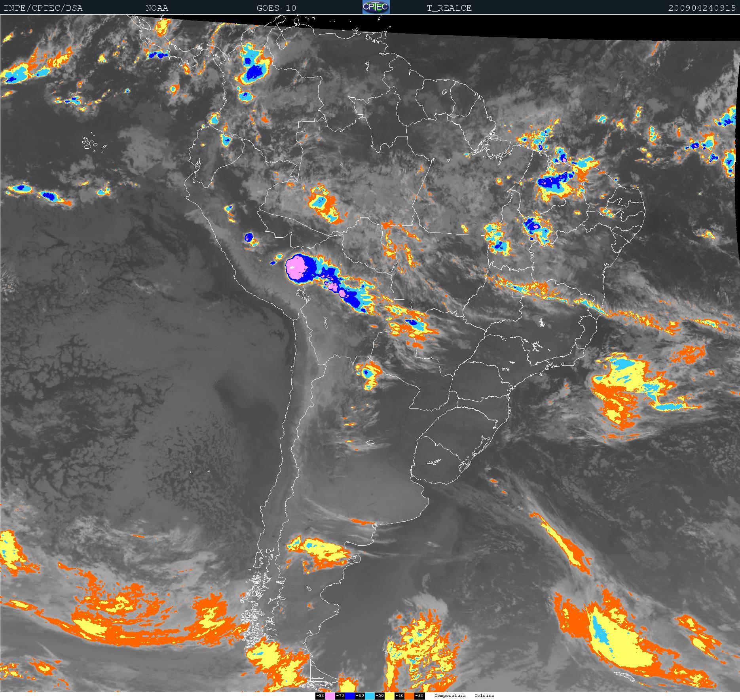
Task: Click the dark blue legend color swatch
Action: click(x=350, y=696)
